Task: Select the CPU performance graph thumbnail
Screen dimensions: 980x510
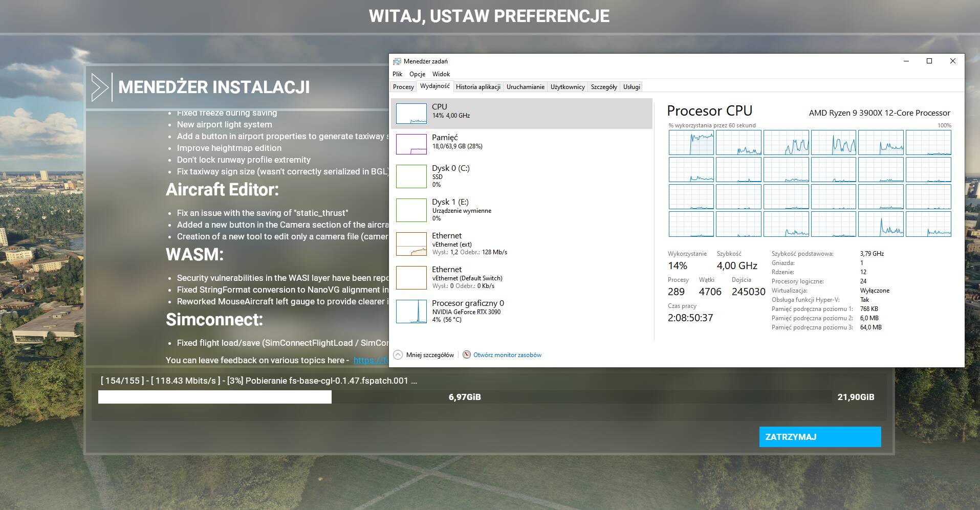Action: pos(411,114)
